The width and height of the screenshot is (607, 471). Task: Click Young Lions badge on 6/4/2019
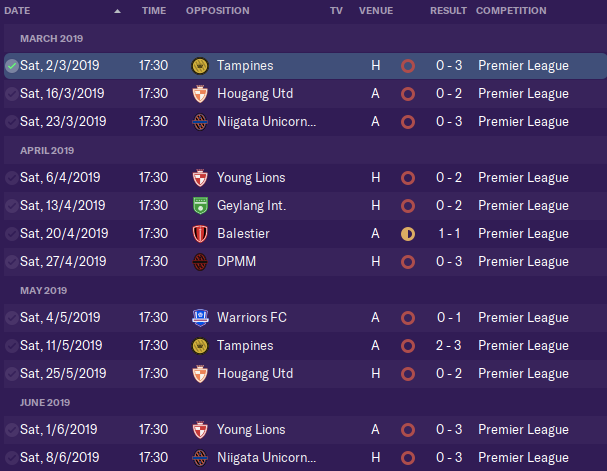coord(200,178)
